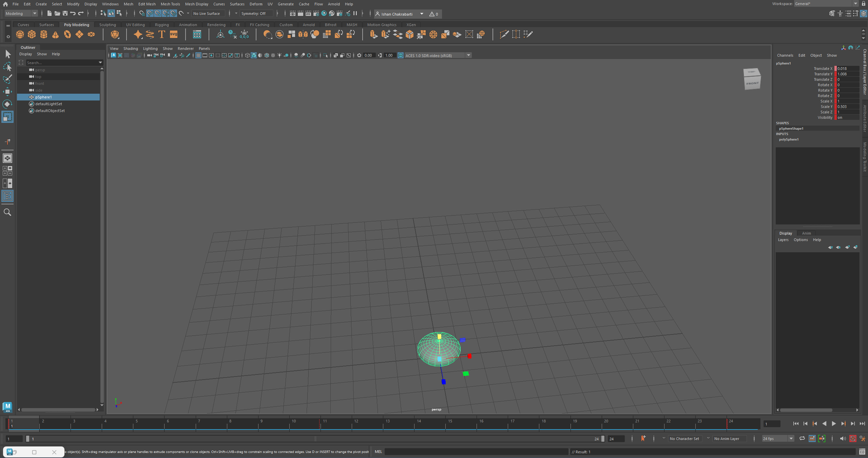Select the Select tool in the toolbox
This screenshot has width=868, height=458.
[x=8, y=54]
